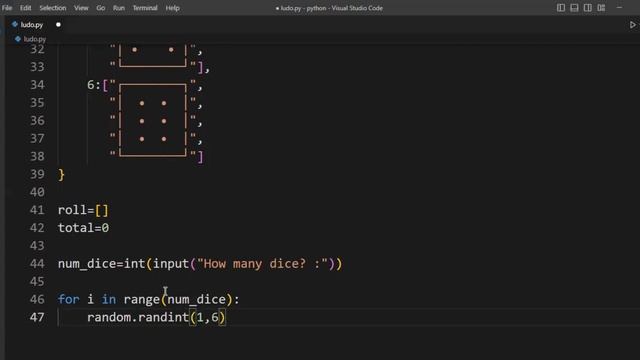The height and width of the screenshot is (360, 640).
Task: Toggle the primary side bar layout icon
Action: click(x=561, y=8)
